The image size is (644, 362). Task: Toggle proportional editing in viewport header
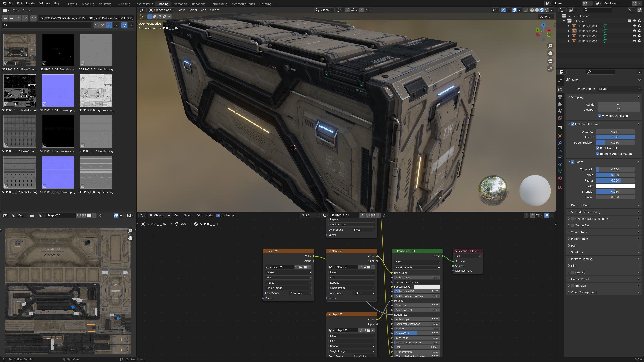coord(362,10)
